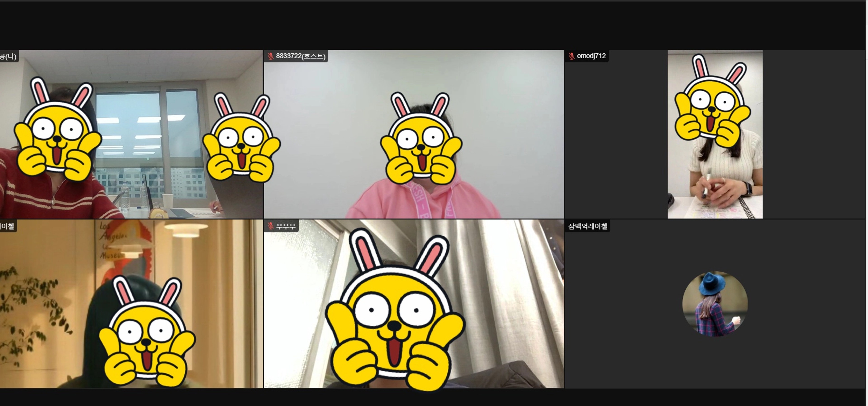The image size is (868, 406).
Task: Click the 공(나) self-view name tag
Action: click(8, 56)
